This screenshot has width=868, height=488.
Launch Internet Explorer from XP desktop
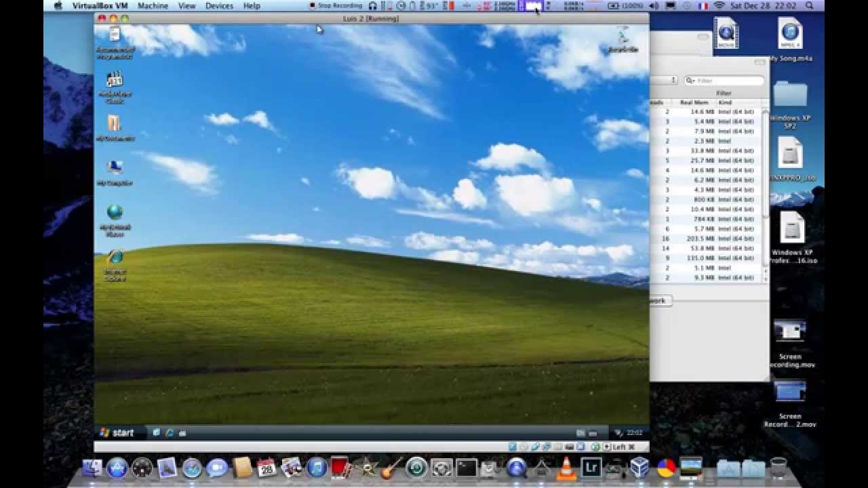coord(115,264)
